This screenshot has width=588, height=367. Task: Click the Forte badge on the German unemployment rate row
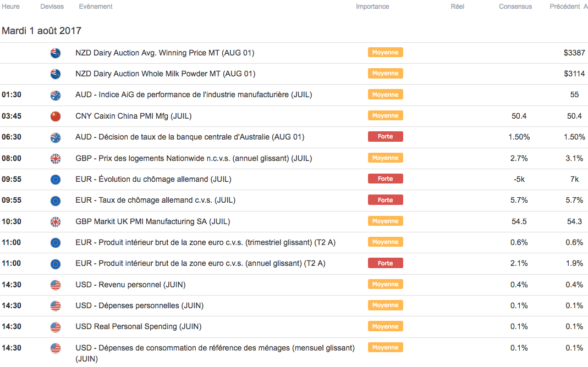pyautogui.click(x=386, y=200)
